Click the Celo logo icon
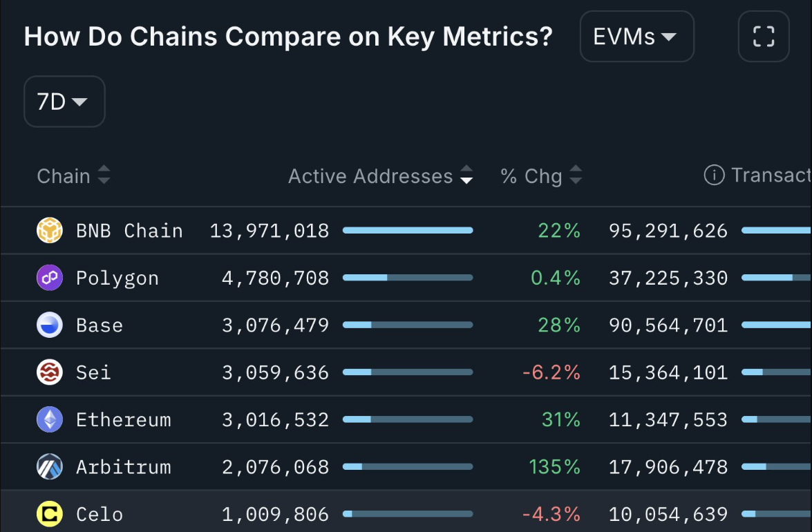 pos(50,514)
